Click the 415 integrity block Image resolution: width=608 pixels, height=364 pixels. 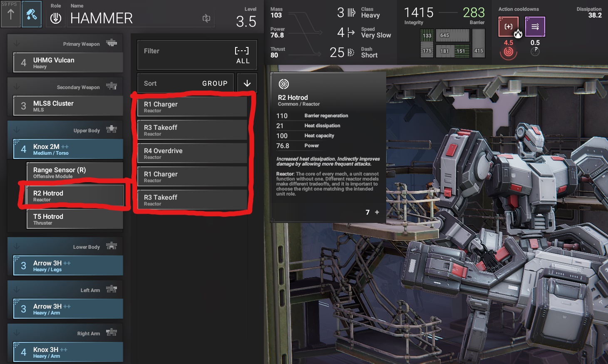pos(479,43)
